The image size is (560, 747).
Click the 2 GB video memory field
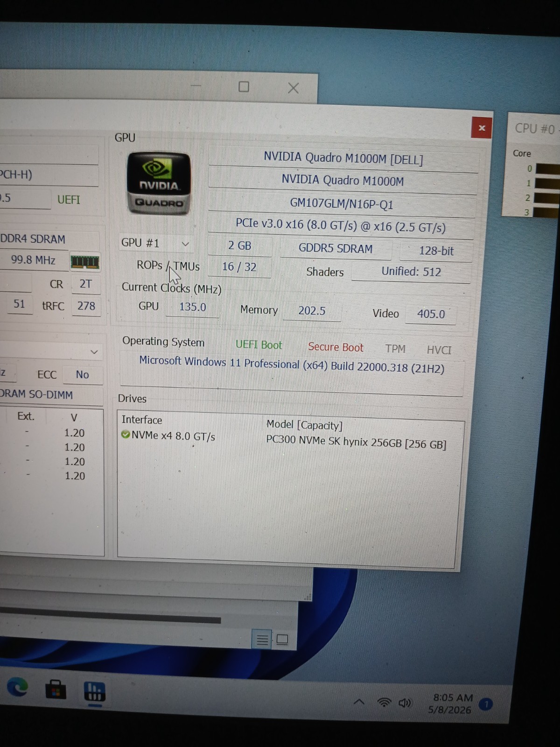pos(240,246)
